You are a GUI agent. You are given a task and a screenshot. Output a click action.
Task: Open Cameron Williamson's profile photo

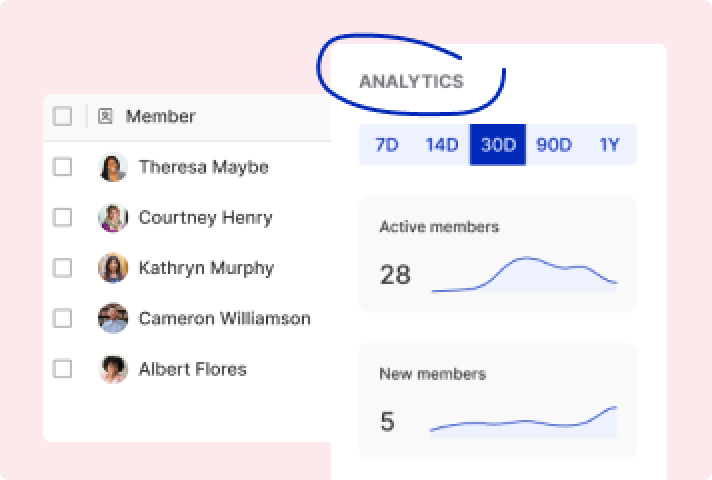(113, 318)
